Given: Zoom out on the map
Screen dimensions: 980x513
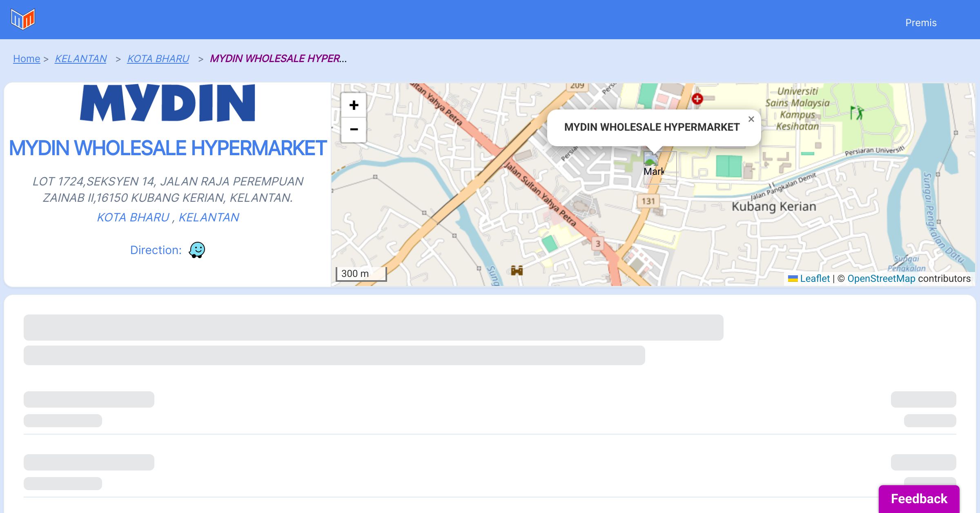Looking at the screenshot, I should coord(354,130).
